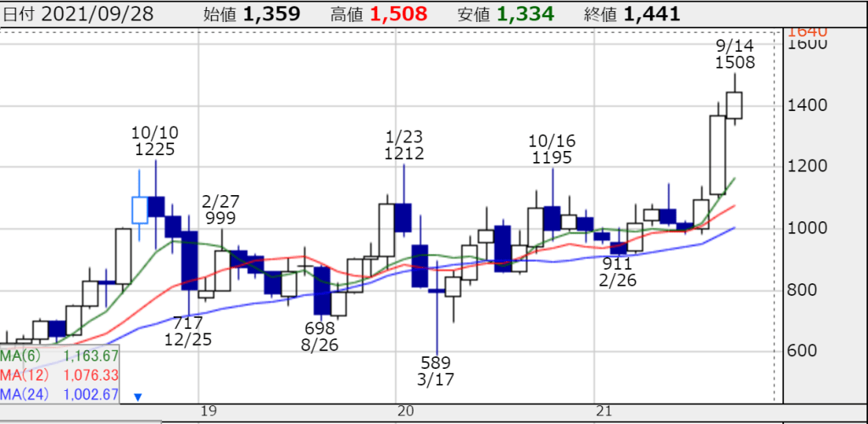The height and width of the screenshot is (424, 868).
Task: Select the dark candle below the 1/23 label
Action: point(403,217)
